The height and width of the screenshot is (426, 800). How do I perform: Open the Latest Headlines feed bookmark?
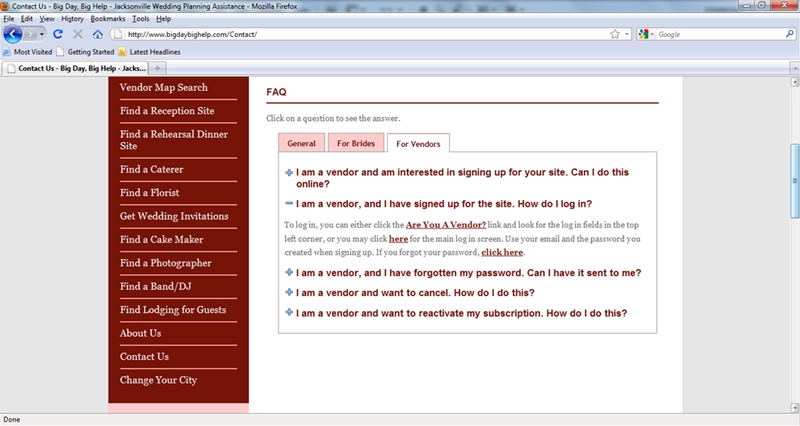click(149, 52)
